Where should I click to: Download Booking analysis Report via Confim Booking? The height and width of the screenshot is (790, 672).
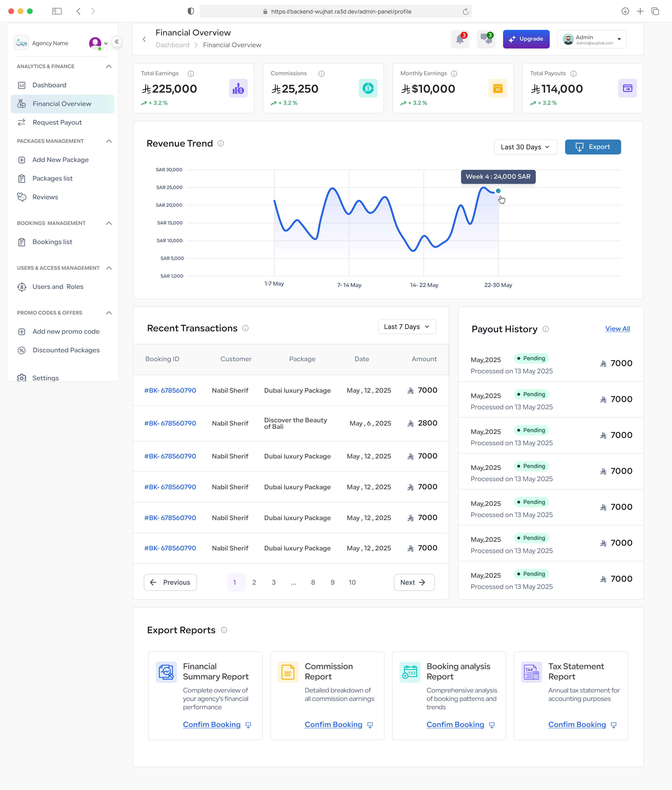coord(460,724)
